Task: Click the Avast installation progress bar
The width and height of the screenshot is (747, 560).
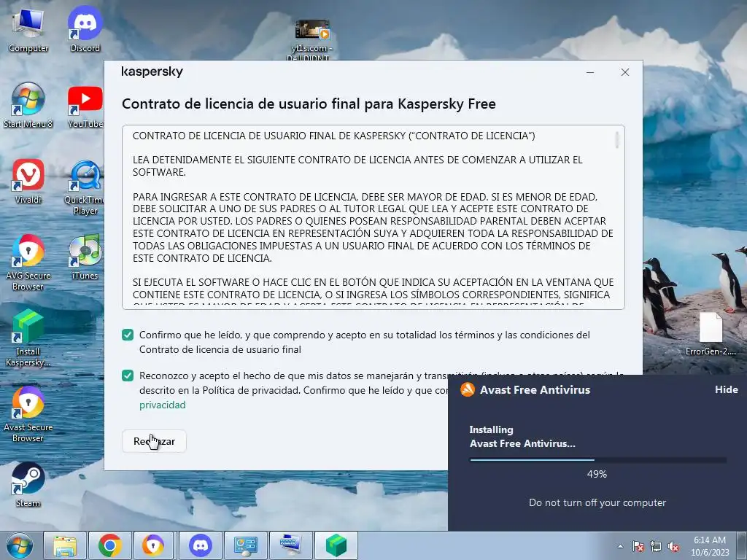Action: pyautogui.click(x=598, y=460)
